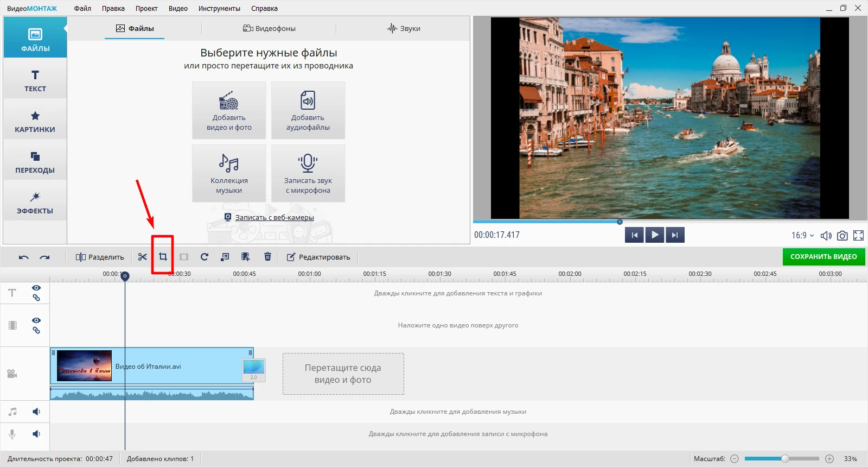Mute the microphone recording track
868x467 pixels.
point(36,434)
